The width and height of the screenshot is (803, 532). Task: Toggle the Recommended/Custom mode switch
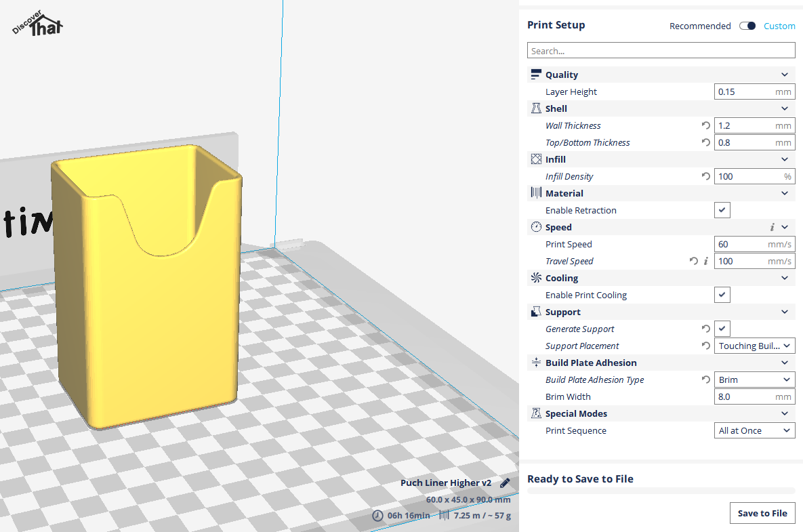coord(747,26)
